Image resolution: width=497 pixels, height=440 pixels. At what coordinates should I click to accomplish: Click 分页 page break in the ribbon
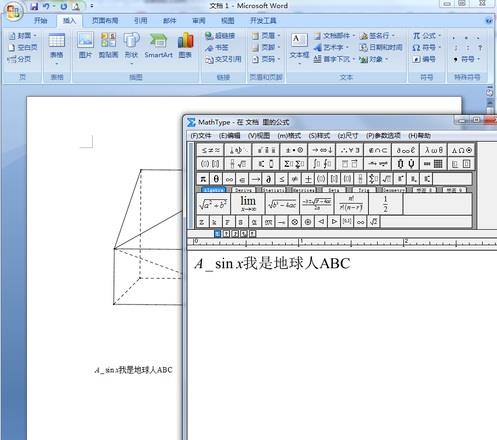click(19, 59)
